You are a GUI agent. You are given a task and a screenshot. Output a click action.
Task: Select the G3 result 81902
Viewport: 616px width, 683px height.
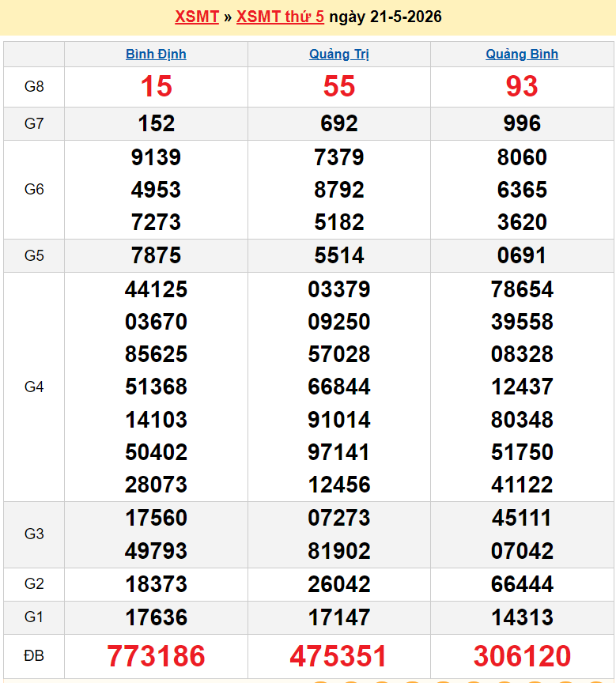(339, 551)
